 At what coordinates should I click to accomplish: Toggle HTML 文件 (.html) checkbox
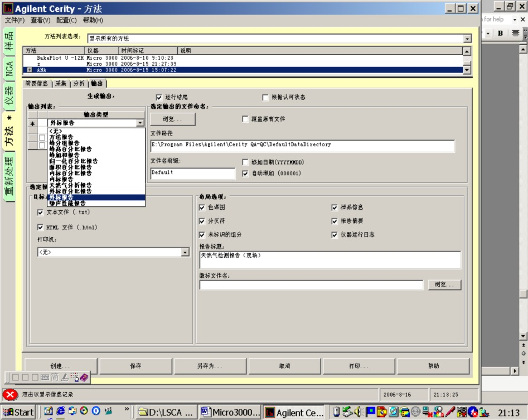(x=40, y=228)
